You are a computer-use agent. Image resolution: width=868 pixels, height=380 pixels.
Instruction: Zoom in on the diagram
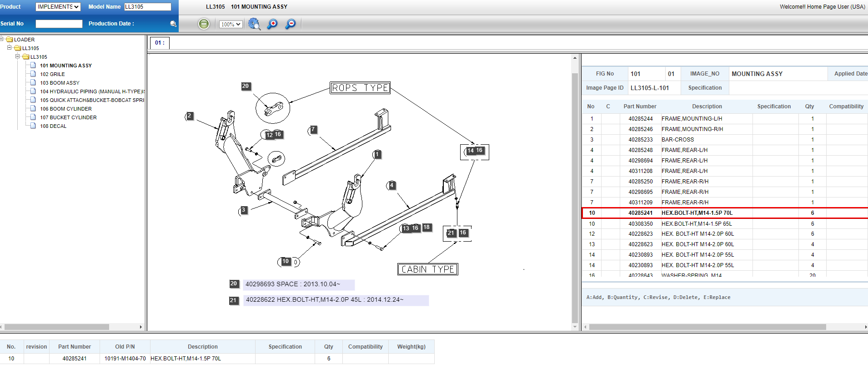[x=272, y=24]
